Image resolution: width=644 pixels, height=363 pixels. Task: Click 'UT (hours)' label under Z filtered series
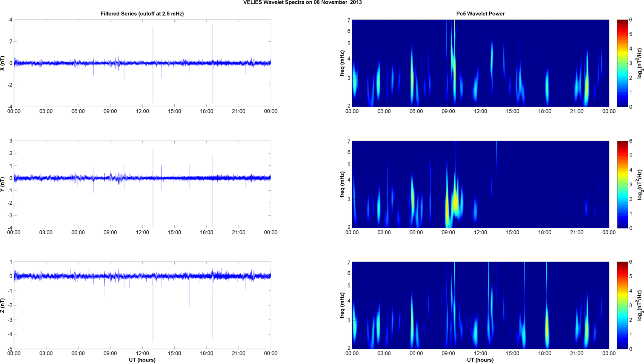[x=142, y=360]
